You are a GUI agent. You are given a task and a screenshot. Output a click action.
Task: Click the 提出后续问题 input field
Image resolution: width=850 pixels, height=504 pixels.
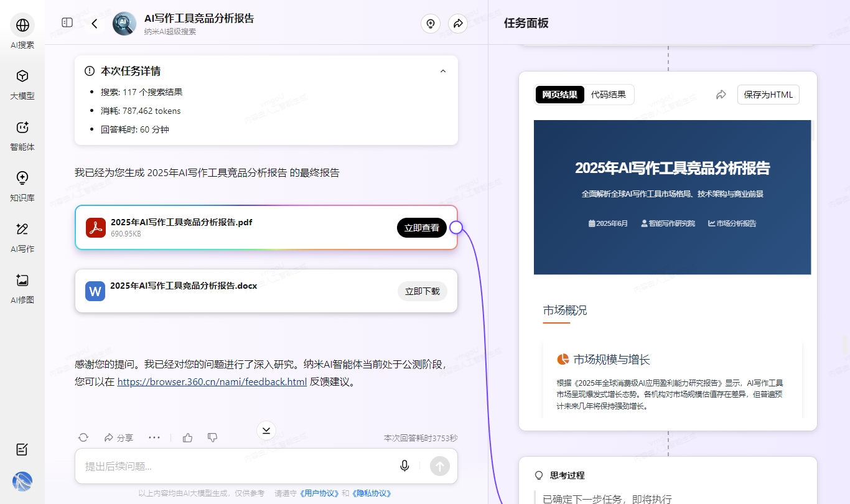pos(236,466)
